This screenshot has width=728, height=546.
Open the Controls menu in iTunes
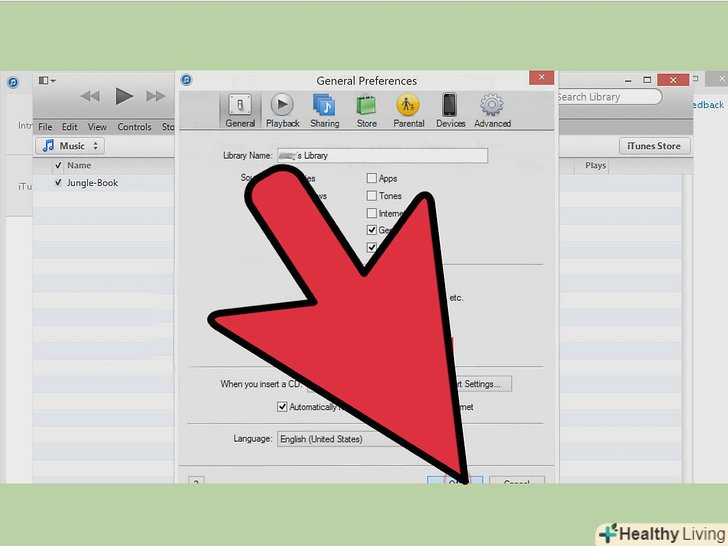click(134, 127)
